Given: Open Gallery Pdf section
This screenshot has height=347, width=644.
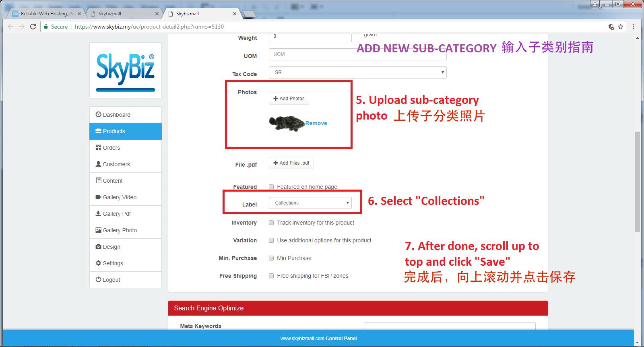Looking at the screenshot, I should (126, 214).
